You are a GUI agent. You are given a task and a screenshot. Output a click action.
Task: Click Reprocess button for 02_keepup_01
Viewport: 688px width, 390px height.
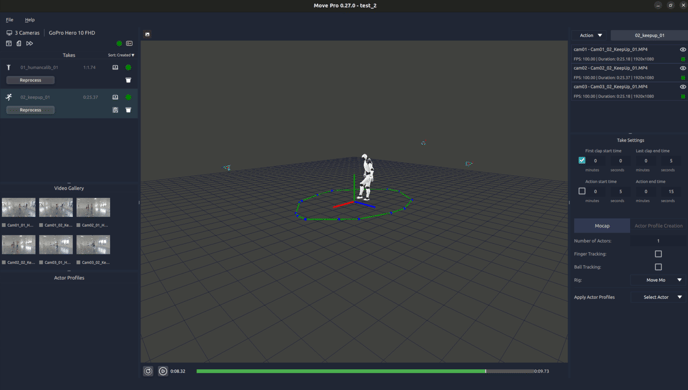click(30, 110)
